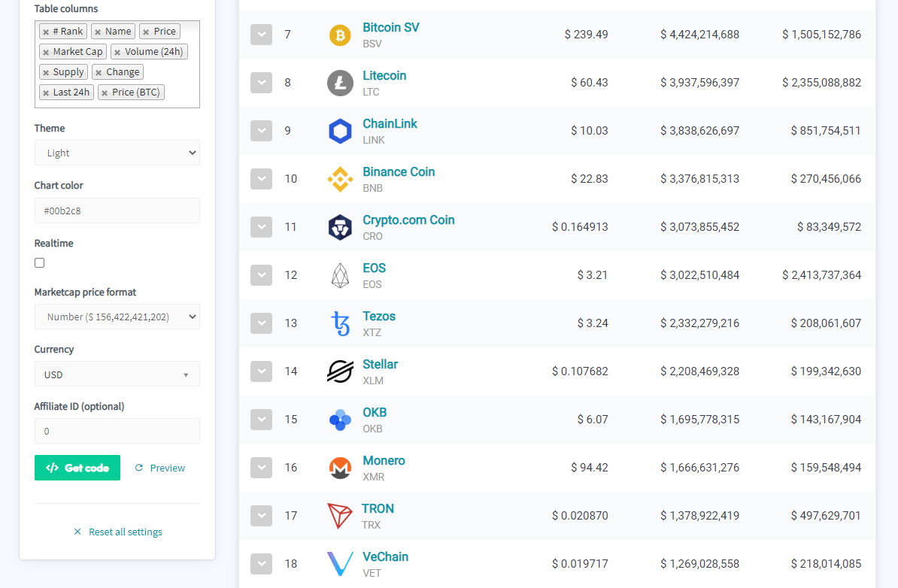
Task: Open the Theme dropdown set to Light
Action: coord(117,153)
